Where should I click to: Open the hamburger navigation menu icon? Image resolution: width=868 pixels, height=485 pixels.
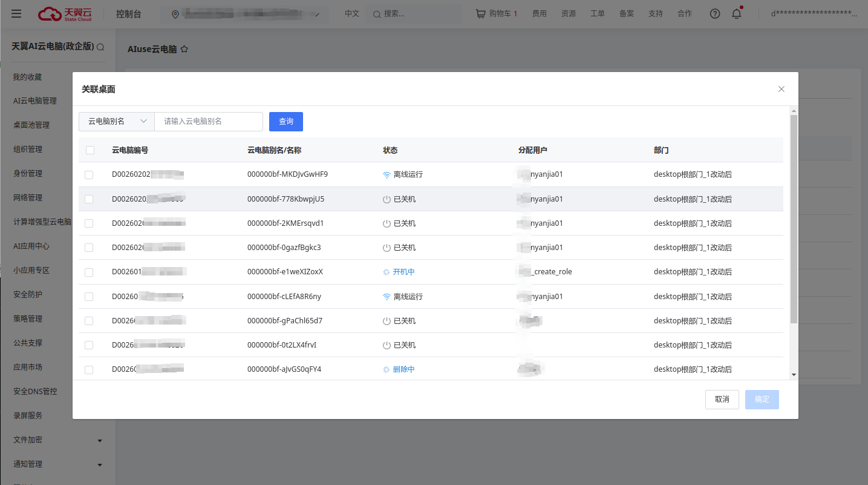pos(16,14)
